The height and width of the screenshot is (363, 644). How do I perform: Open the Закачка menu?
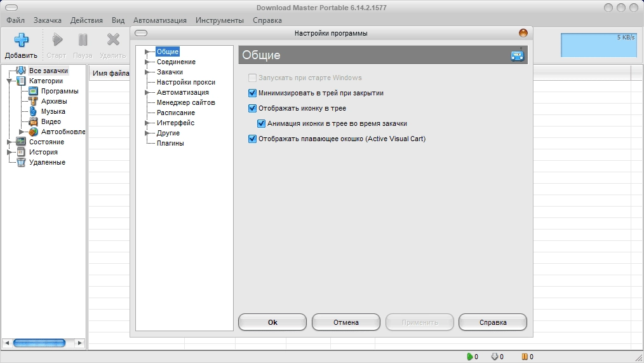pyautogui.click(x=47, y=20)
